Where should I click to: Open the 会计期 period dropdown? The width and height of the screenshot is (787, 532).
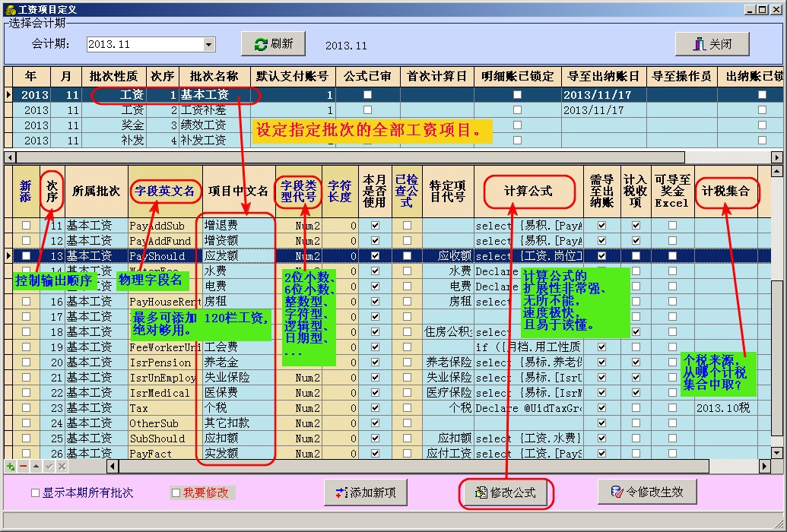209,45
